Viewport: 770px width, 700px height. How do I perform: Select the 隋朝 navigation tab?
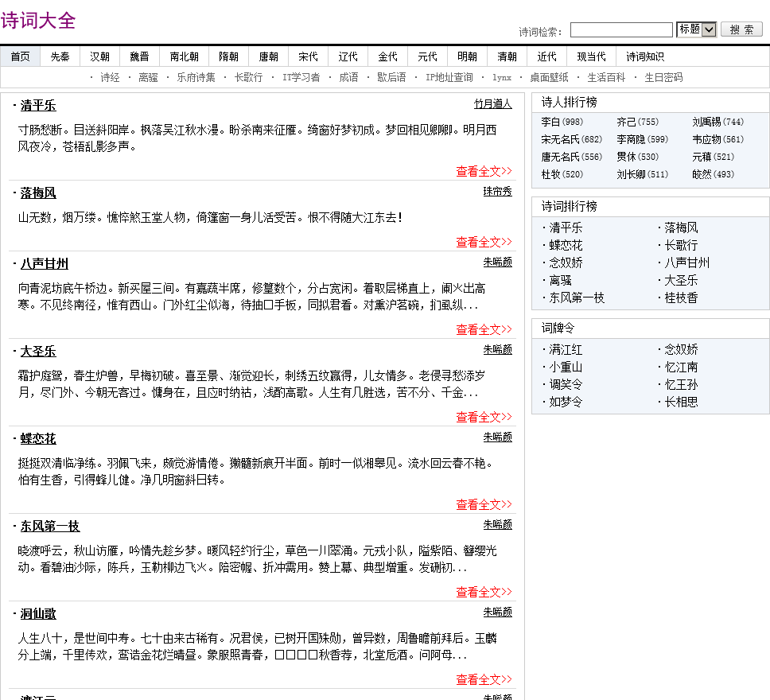click(229, 56)
